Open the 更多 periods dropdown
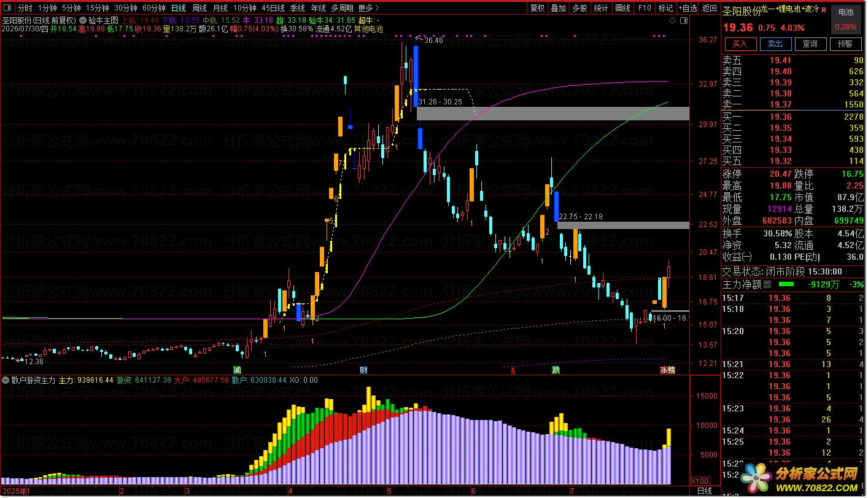Viewport: 868px width, 498px height. click(x=368, y=8)
